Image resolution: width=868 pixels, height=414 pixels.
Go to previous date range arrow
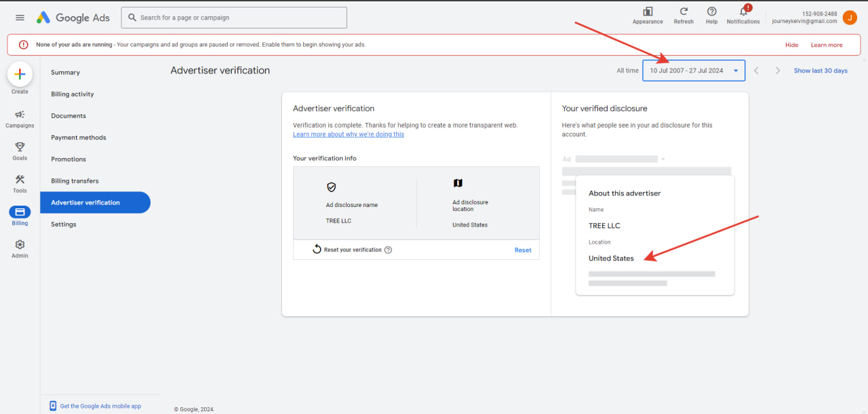[x=756, y=71]
